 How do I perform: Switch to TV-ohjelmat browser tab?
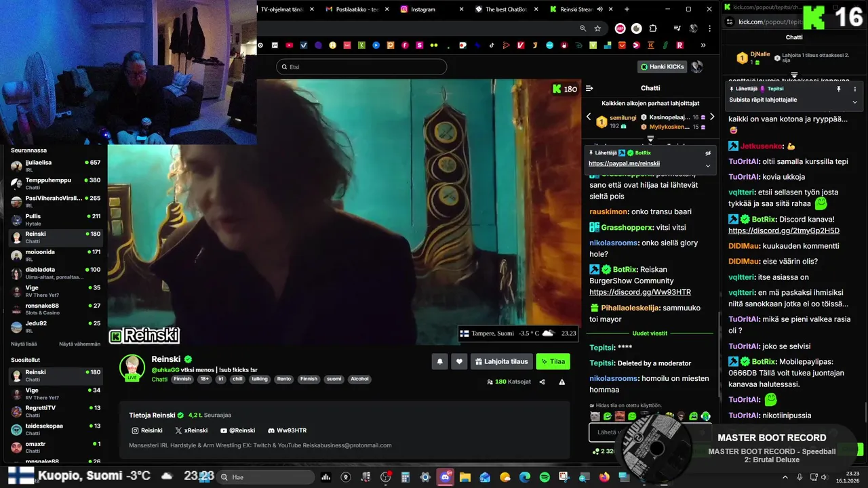coord(281,9)
